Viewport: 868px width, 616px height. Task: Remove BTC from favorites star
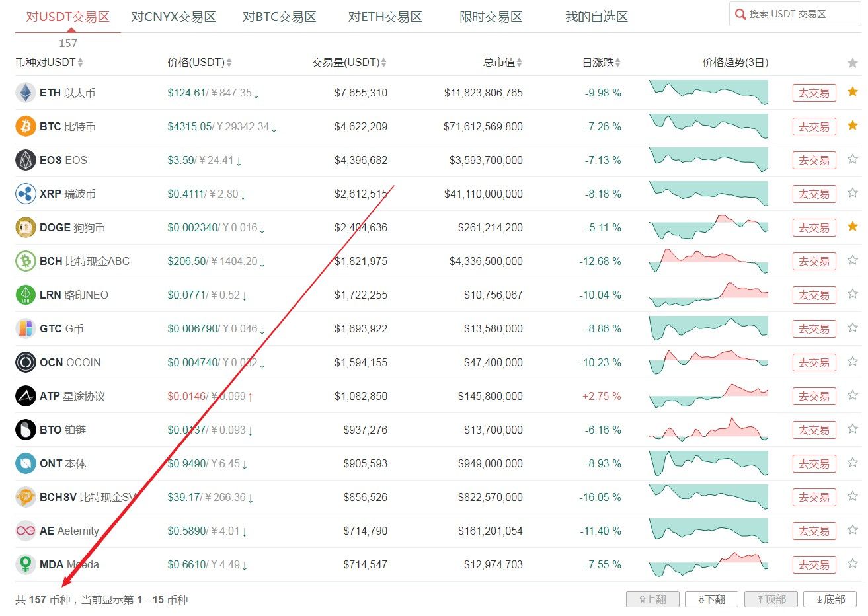pyautogui.click(x=853, y=126)
